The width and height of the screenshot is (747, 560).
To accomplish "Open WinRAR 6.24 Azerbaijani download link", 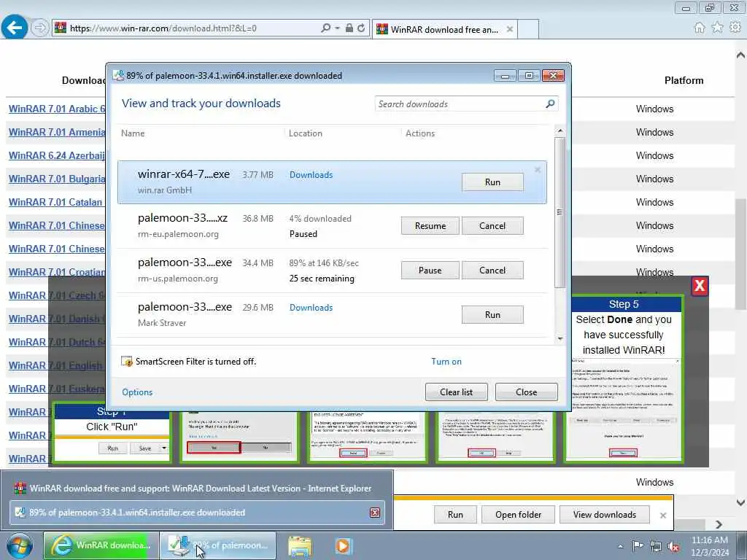I will (57, 155).
